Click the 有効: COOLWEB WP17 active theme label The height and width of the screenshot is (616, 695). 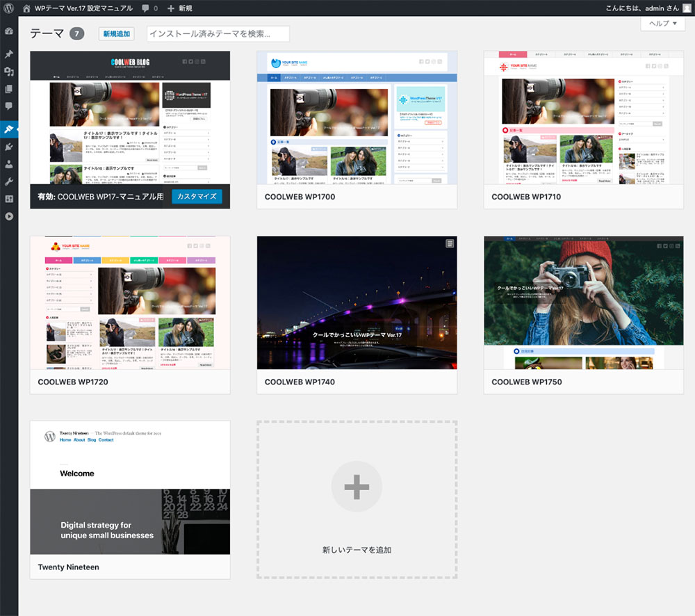tap(101, 197)
